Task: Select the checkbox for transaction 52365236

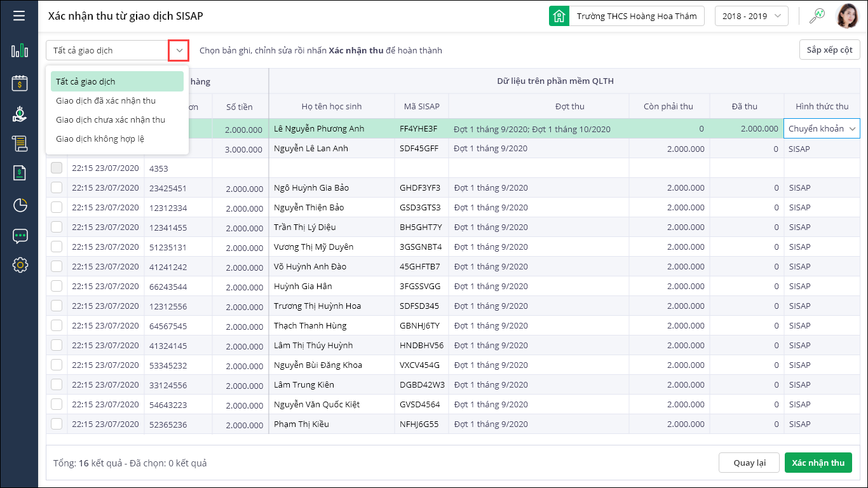Action: click(57, 424)
